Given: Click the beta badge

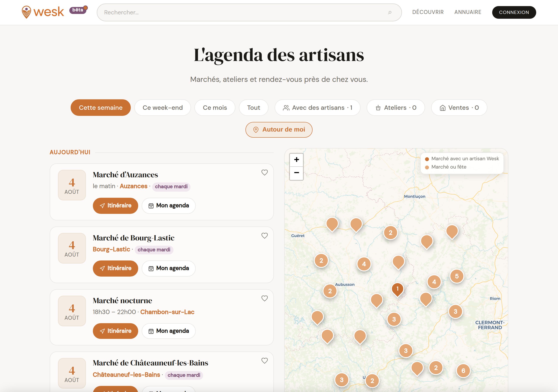Looking at the screenshot, I should [x=78, y=10].
